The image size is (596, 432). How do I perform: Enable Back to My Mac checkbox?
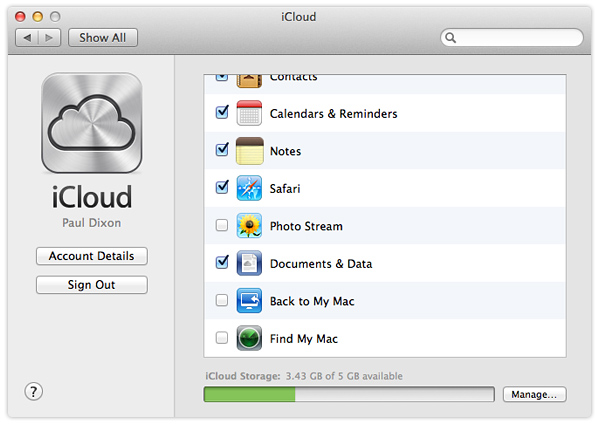[x=222, y=300]
